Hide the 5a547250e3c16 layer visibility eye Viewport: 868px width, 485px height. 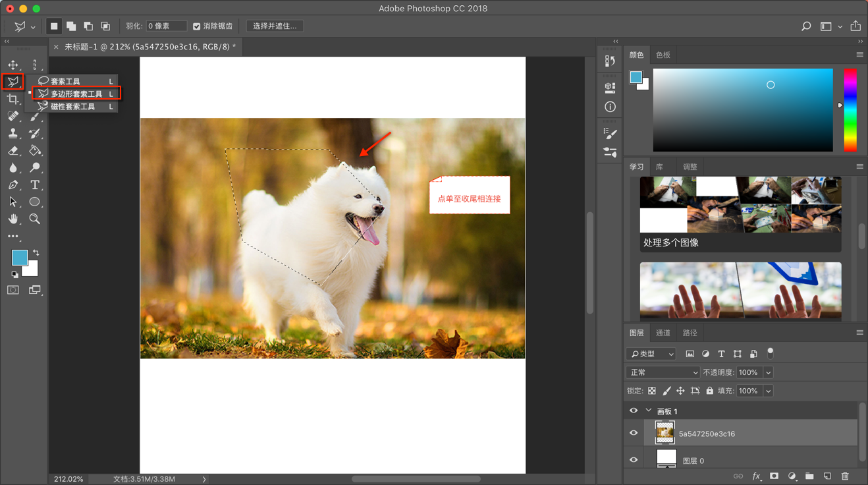(x=634, y=433)
